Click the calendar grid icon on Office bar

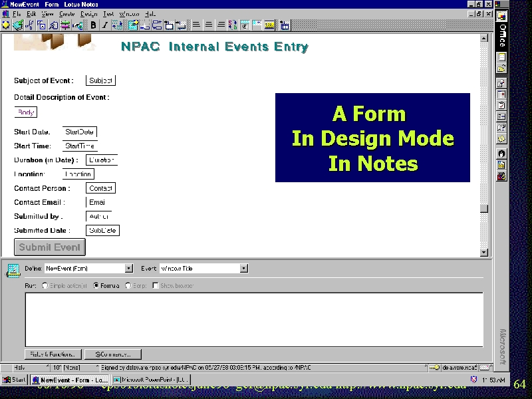[x=502, y=94]
